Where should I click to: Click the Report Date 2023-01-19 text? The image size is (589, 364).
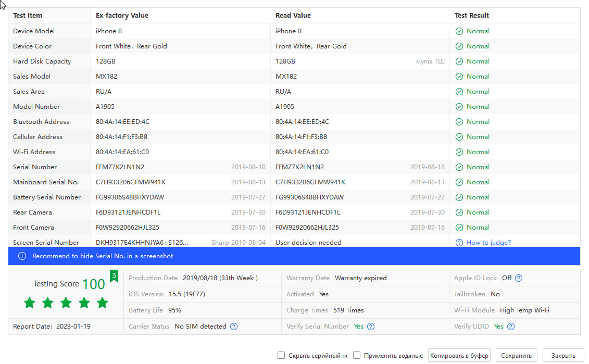click(52, 327)
